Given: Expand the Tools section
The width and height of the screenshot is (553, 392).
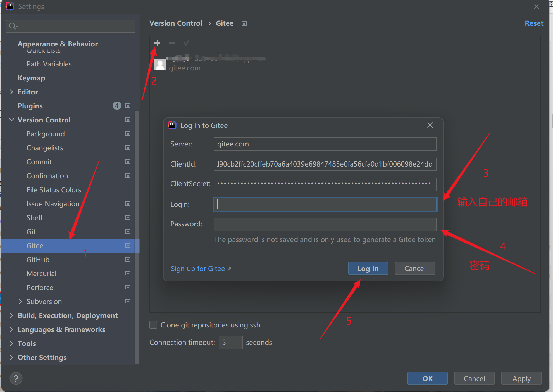Looking at the screenshot, I should point(11,343).
